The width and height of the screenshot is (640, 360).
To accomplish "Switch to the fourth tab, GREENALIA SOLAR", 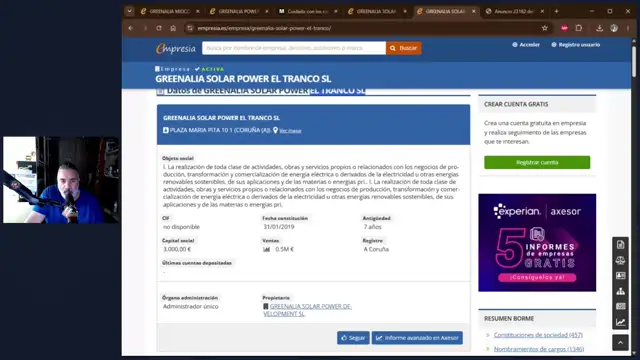I will [x=376, y=11].
